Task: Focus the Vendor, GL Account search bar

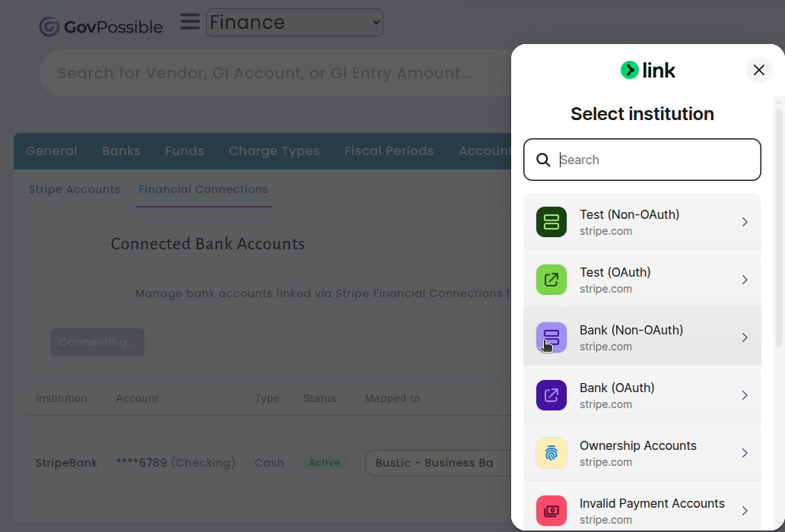Action: tap(275, 73)
